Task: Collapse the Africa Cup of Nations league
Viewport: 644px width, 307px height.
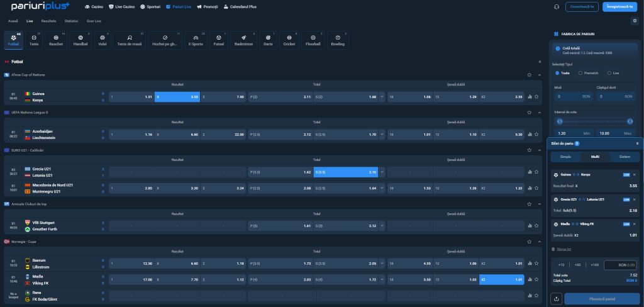Action: 539,75
